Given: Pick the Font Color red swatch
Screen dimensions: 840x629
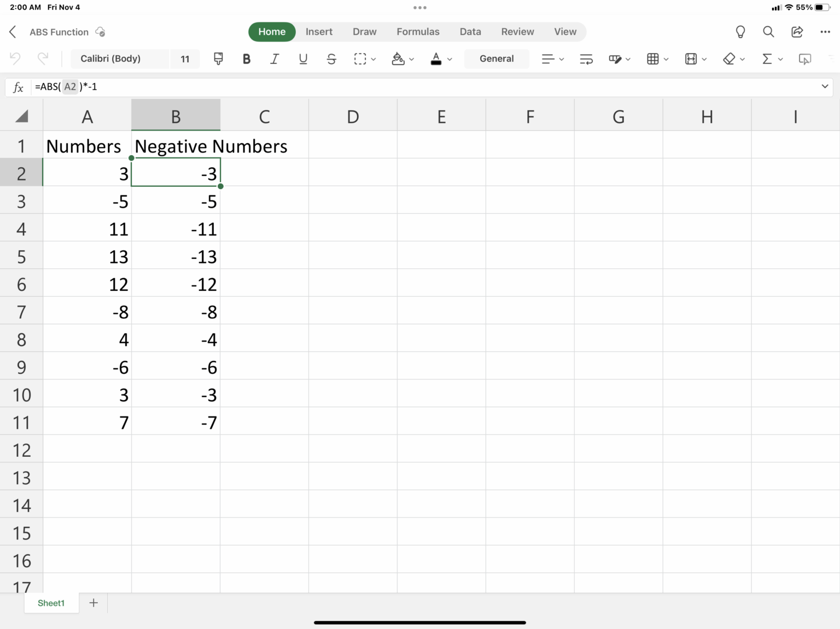Looking at the screenshot, I should (436, 64).
